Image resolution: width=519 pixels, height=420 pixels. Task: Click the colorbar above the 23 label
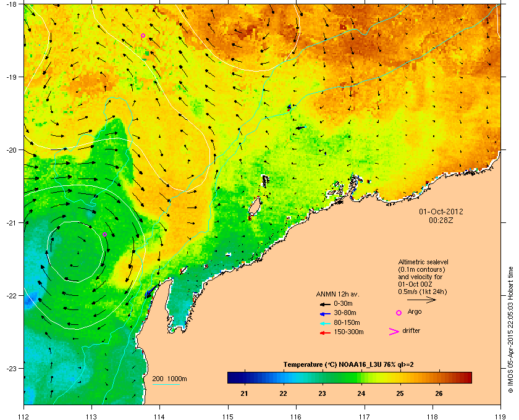[x=323, y=377]
